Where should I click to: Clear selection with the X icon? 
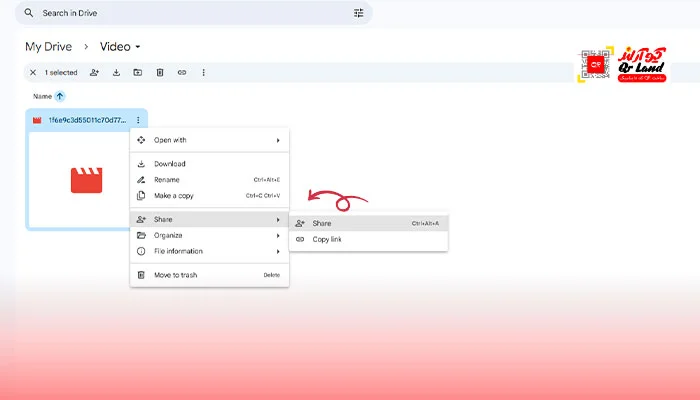33,72
